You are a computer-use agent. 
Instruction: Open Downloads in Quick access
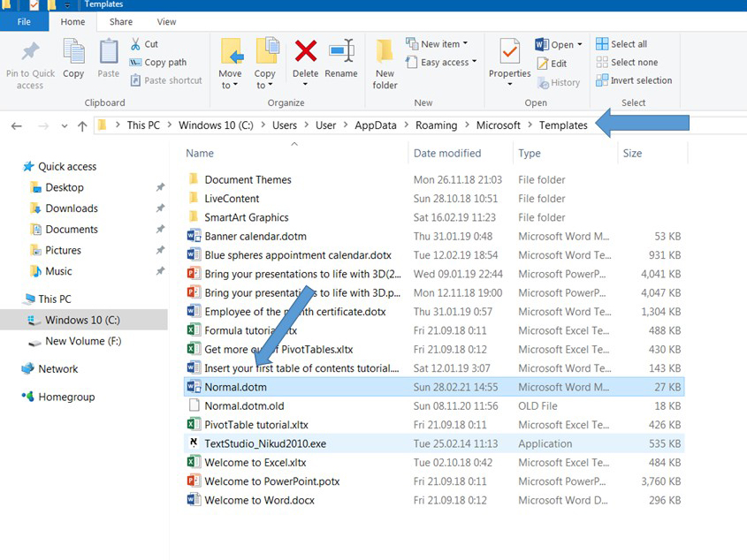point(72,208)
